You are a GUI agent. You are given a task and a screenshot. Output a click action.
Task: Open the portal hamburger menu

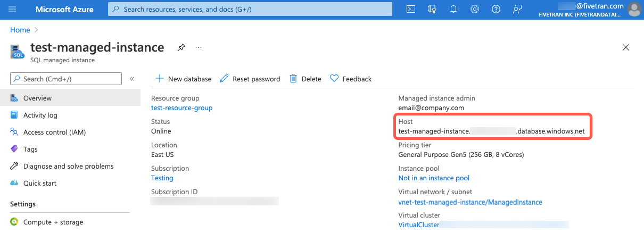pyautogui.click(x=13, y=9)
